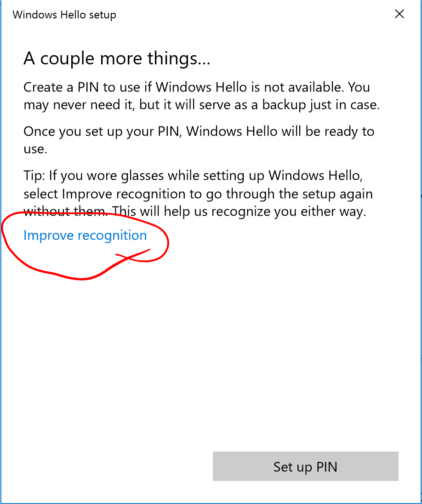Select the 'Windows Hello setup' window title
The width and height of the screenshot is (422, 504).
(x=64, y=15)
